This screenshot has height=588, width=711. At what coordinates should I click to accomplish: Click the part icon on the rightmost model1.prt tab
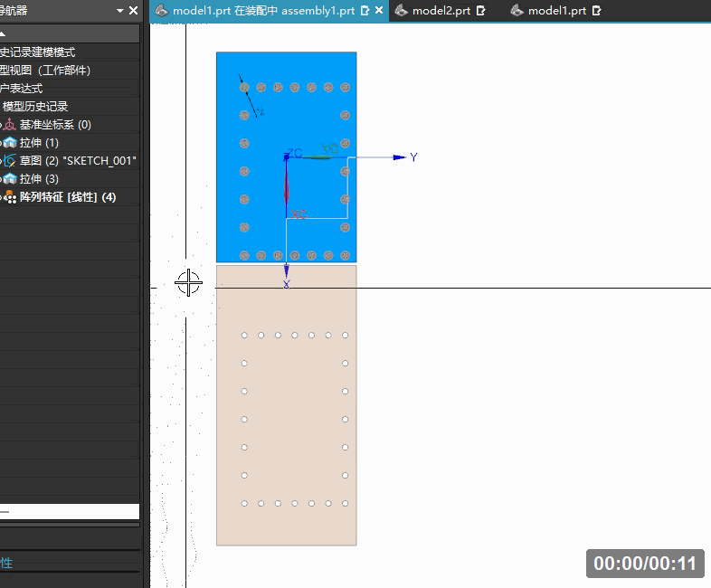[x=517, y=11]
